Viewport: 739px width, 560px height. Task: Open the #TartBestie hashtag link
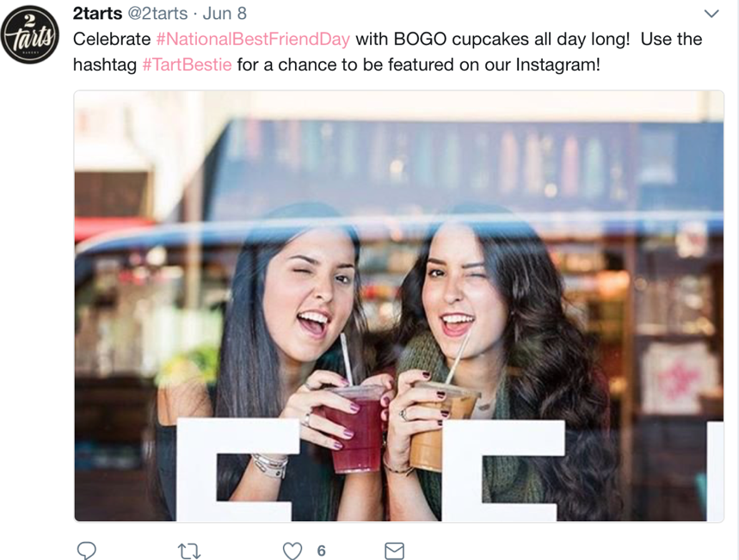(x=187, y=65)
